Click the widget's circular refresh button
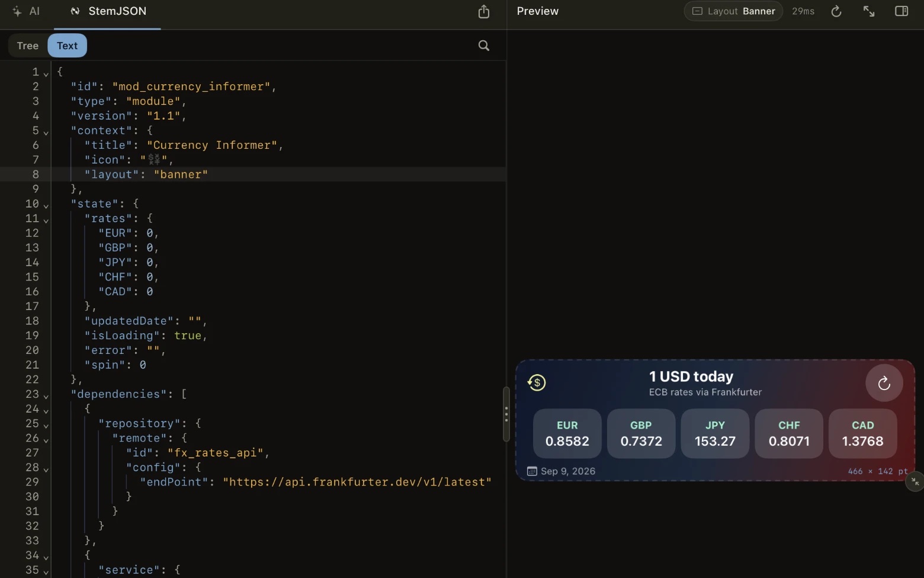The image size is (924, 578). click(x=884, y=383)
